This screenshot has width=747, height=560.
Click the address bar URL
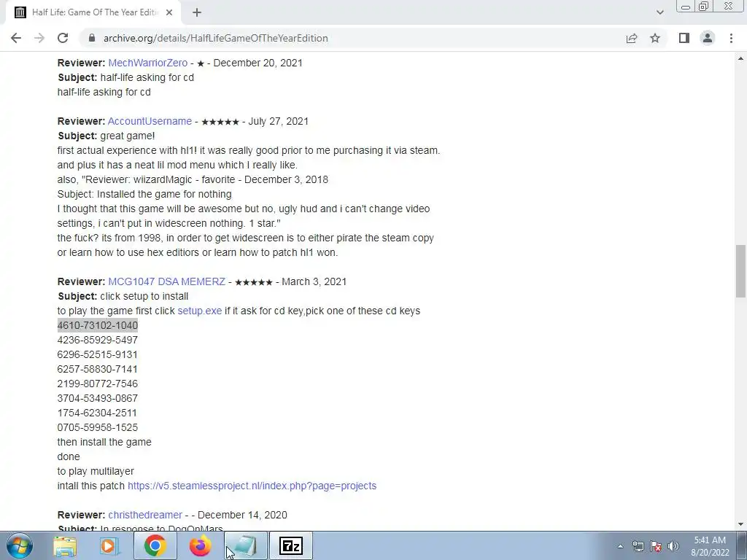point(215,38)
